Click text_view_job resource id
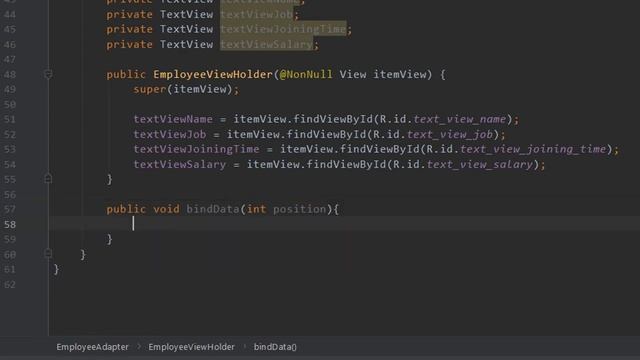The height and width of the screenshot is (360, 640). click(450, 134)
